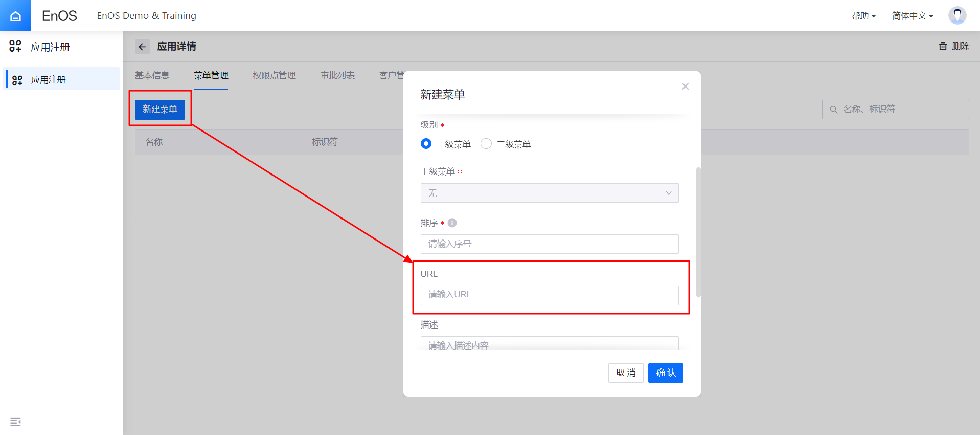This screenshot has width=980, height=435.
Task: Click the URL input field
Action: click(549, 295)
